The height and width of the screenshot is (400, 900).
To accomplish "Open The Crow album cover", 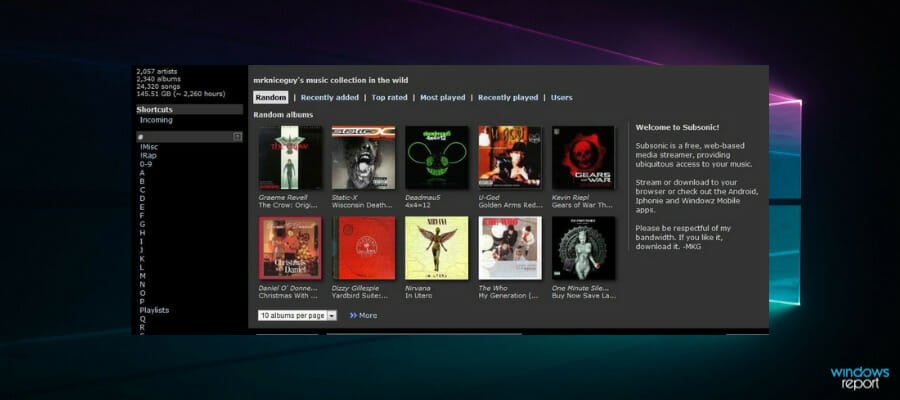I will pyautogui.click(x=290, y=158).
